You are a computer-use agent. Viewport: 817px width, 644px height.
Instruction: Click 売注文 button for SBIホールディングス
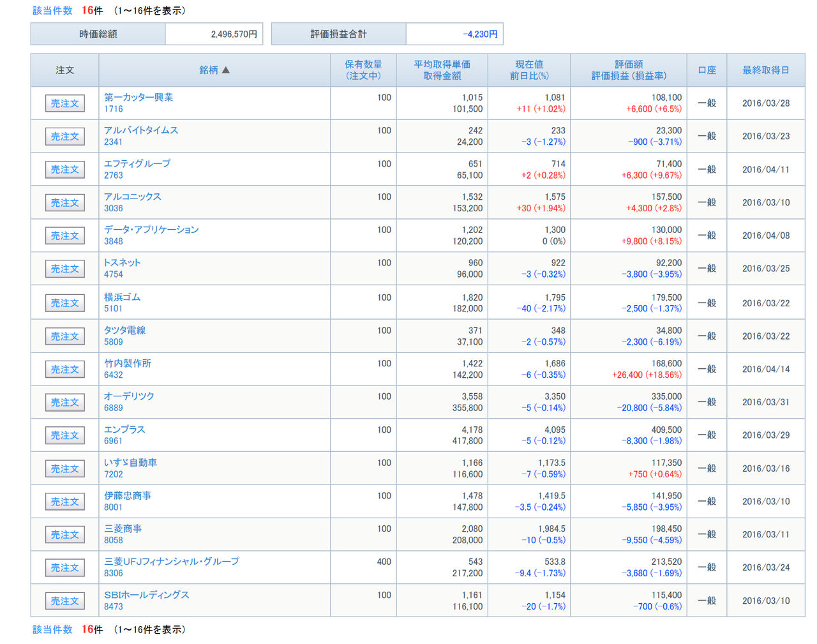65,601
